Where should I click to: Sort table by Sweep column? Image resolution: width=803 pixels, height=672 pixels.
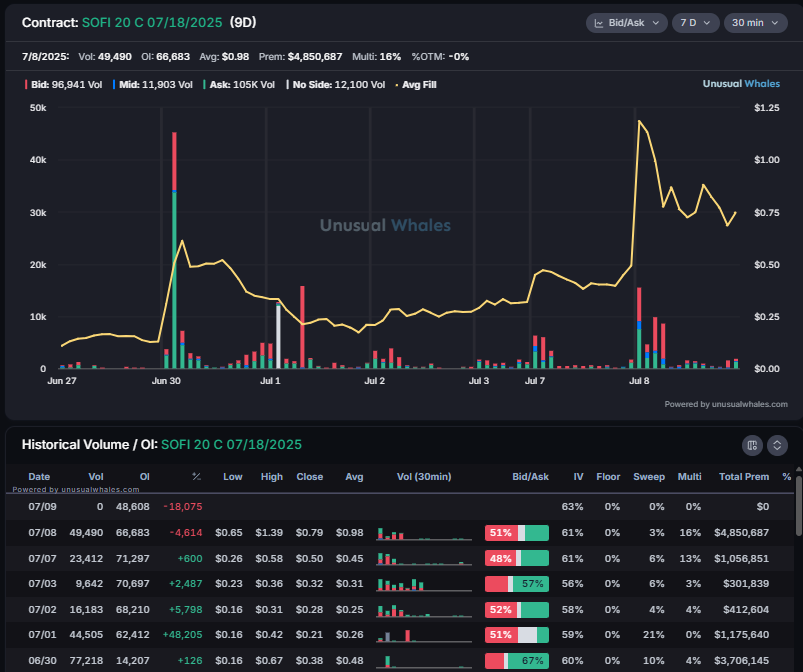click(x=649, y=477)
